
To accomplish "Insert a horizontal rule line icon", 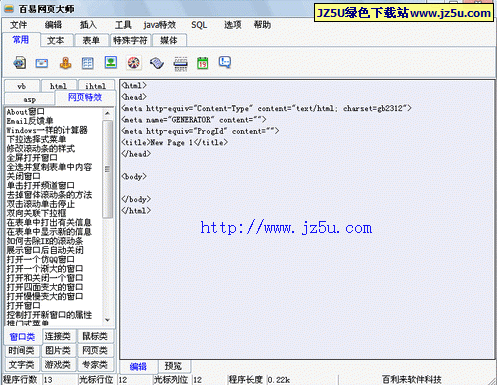I will 181,64.
